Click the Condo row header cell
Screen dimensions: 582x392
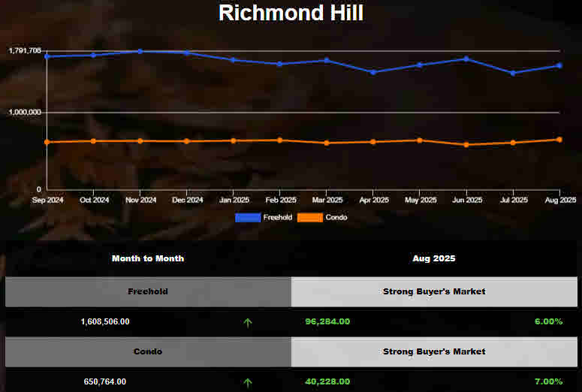[x=148, y=351]
